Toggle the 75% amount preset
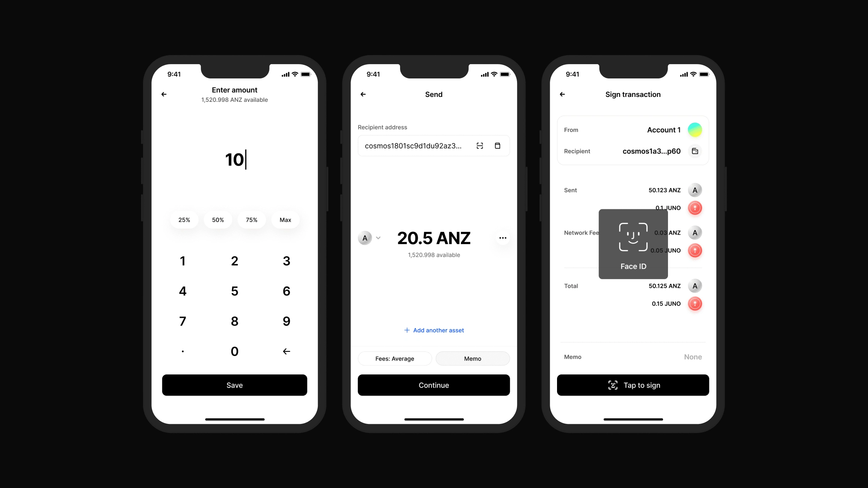868x488 pixels. pyautogui.click(x=251, y=220)
